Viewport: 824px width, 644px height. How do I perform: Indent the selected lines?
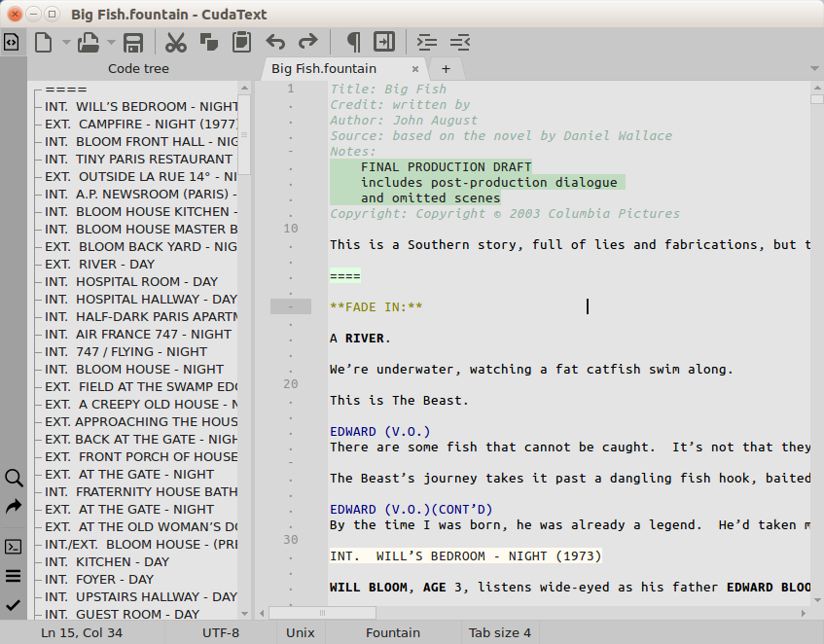click(x=426, y=42)
